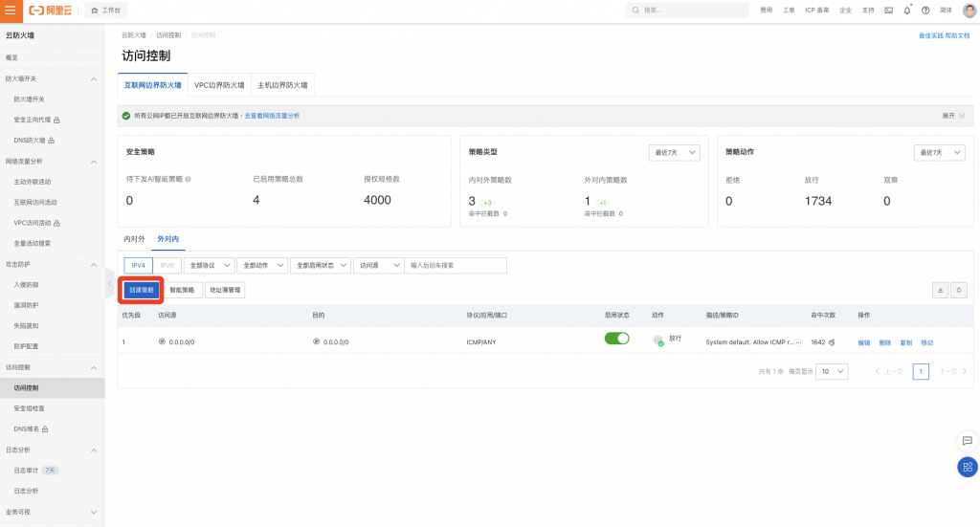Collapse the 攻击防护 sidebar group
This screenshot has width=980, height=527.
coord(94,265)
